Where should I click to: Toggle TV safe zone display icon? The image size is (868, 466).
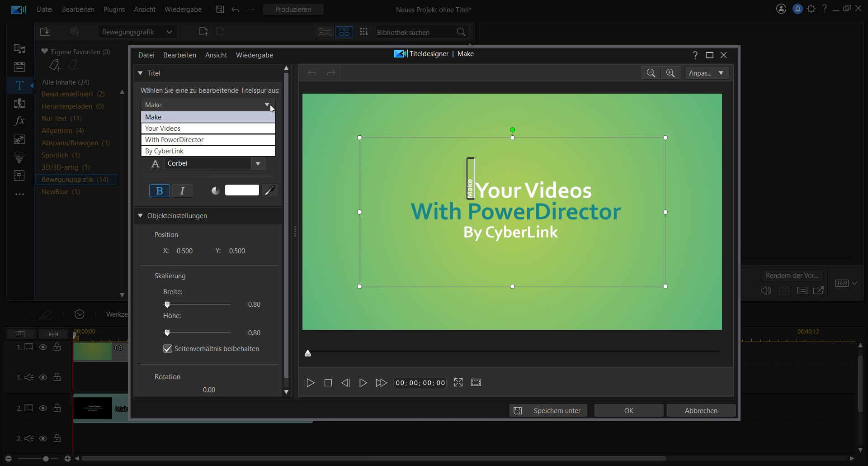(x=476, y=383)
